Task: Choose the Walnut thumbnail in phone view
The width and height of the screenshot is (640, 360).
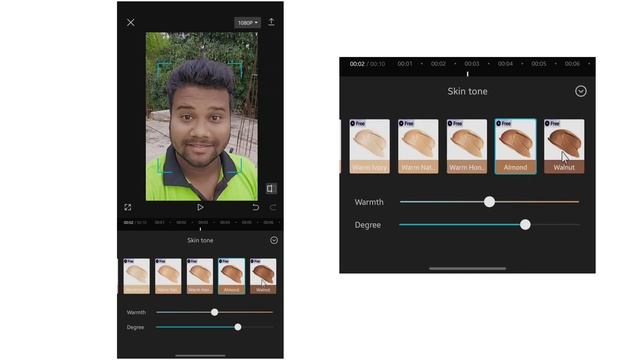Action: click(x=263, y=276)
